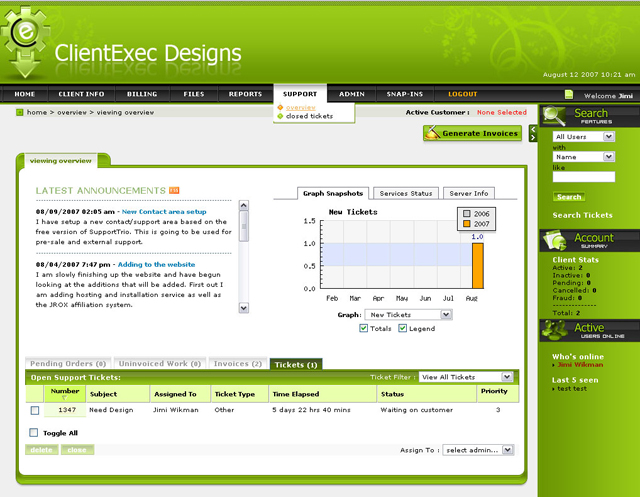Click the overview breadcrumb link
The width and height of the screenshot is (640, 497).
point(72,112)
